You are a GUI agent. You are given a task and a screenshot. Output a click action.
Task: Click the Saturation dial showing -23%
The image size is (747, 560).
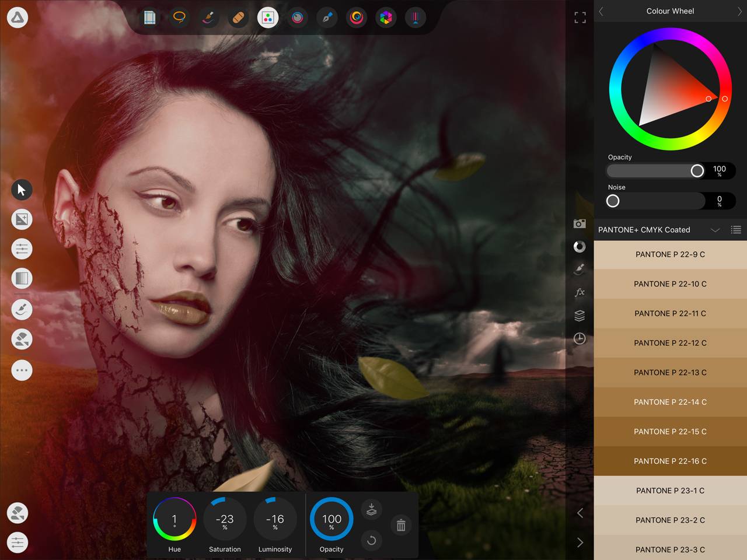pyautogui.click(x=225, y=519)
